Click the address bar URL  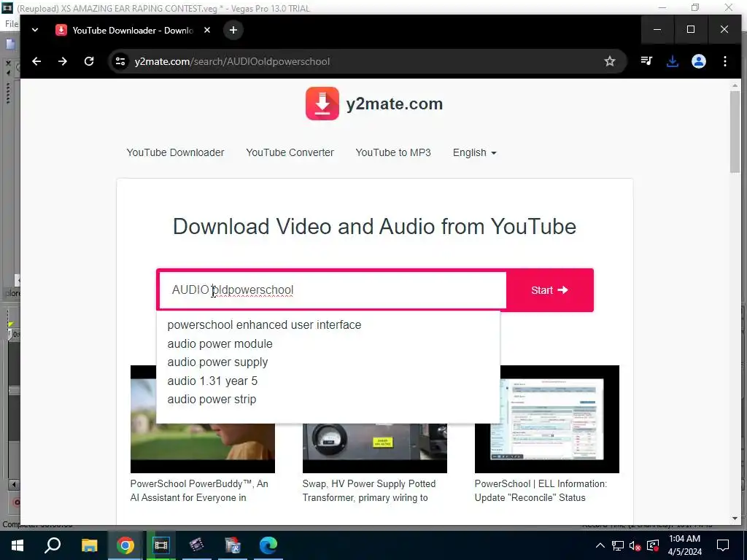point(232,61)
